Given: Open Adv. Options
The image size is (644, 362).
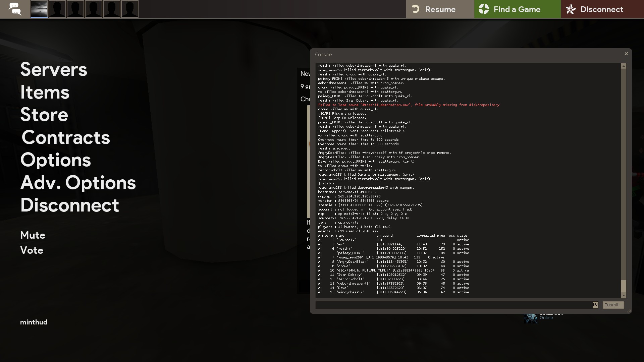Looking at the screenshot, I should tap(78, 183).
